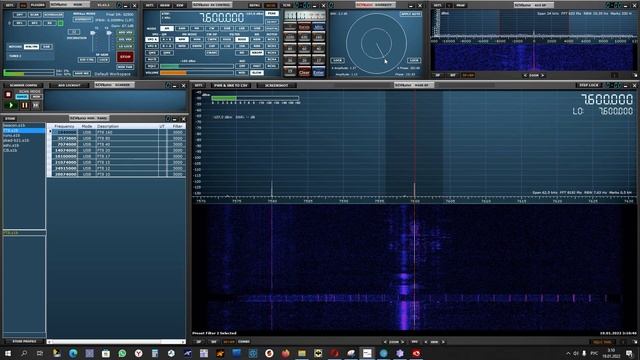Select VFO A in RX Control
This screenshot has height=360, width=640.
tap(152, 40)
